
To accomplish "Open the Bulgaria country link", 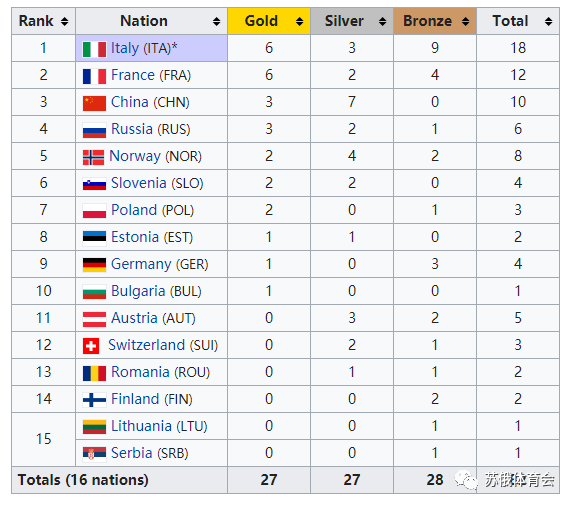I will [138, 292].
